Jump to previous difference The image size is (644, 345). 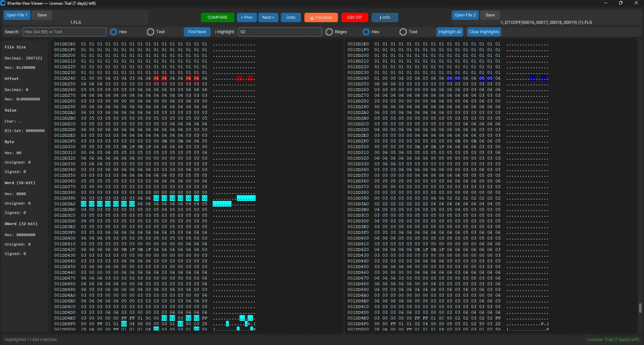247,17
